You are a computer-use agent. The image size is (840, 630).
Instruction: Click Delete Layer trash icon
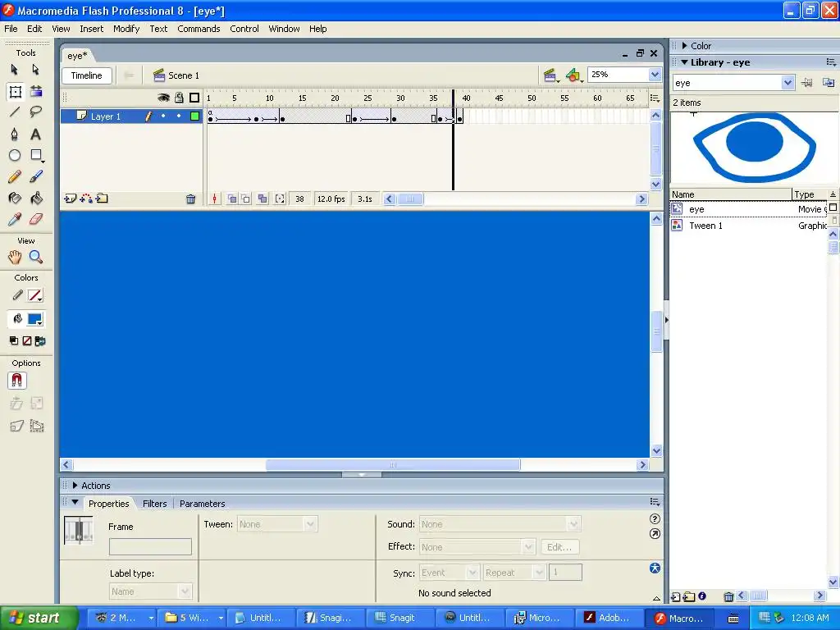190,199
